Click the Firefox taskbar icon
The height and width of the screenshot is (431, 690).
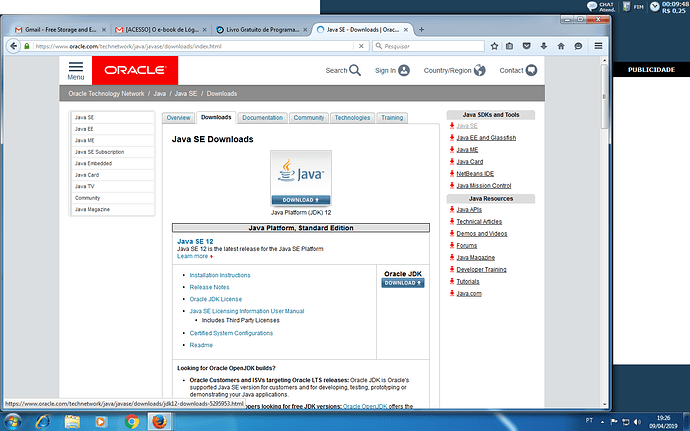click(159, 422)
